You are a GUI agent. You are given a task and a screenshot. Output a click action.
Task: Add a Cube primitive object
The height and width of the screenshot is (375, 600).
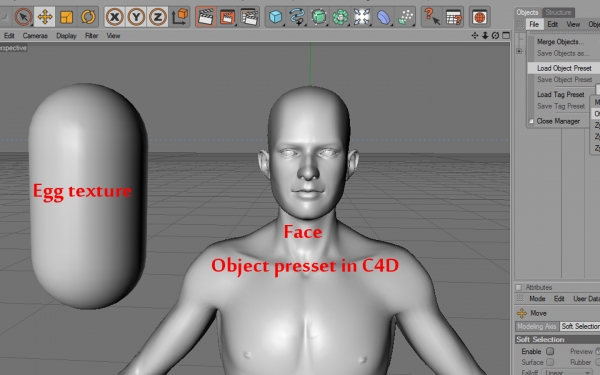coord(276,17)
